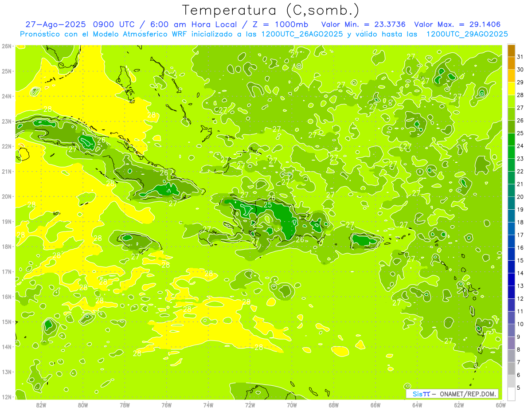The image size is (532, 411).
Task: Pick the light gray swatch between 5 and 6
Action: click(x=511, y=381)
